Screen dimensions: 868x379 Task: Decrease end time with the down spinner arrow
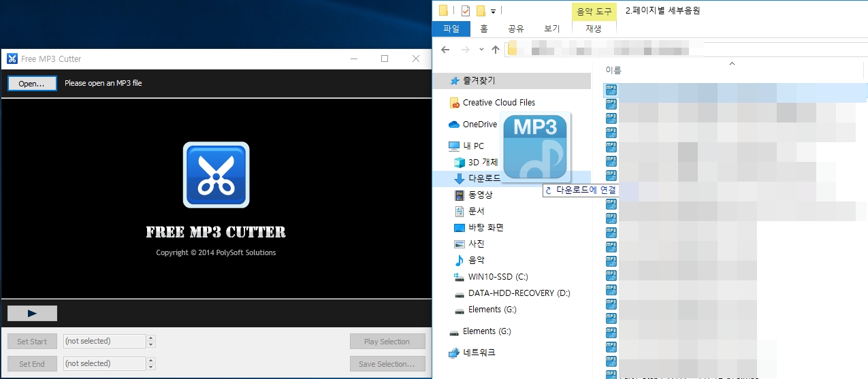click(151, 367)
